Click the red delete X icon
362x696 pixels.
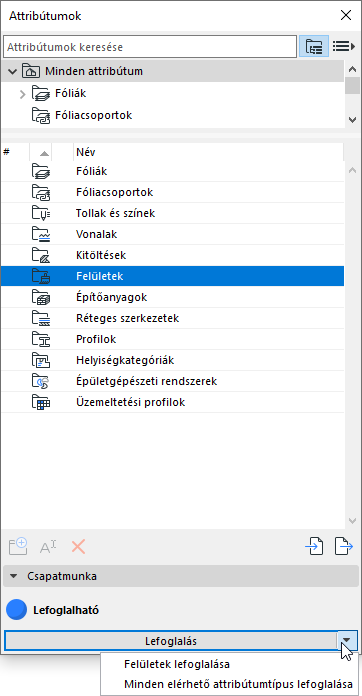78,547
